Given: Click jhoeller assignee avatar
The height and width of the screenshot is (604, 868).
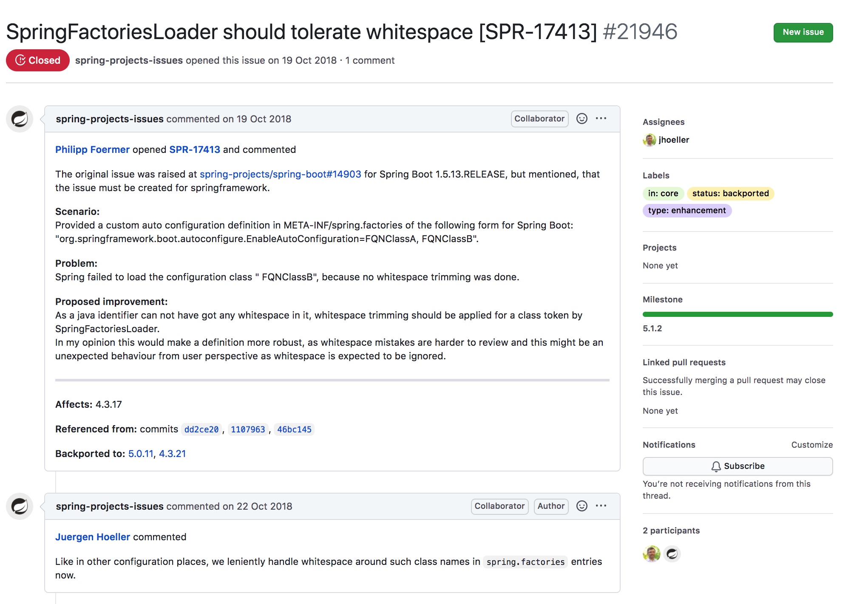Looking at the screenshot, I should [649, 140].
